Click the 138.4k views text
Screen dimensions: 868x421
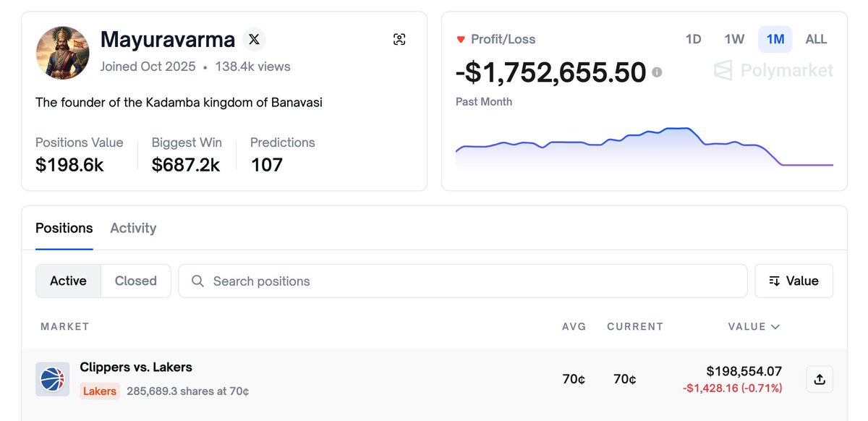pyautogui.click(x=252, y=67)
